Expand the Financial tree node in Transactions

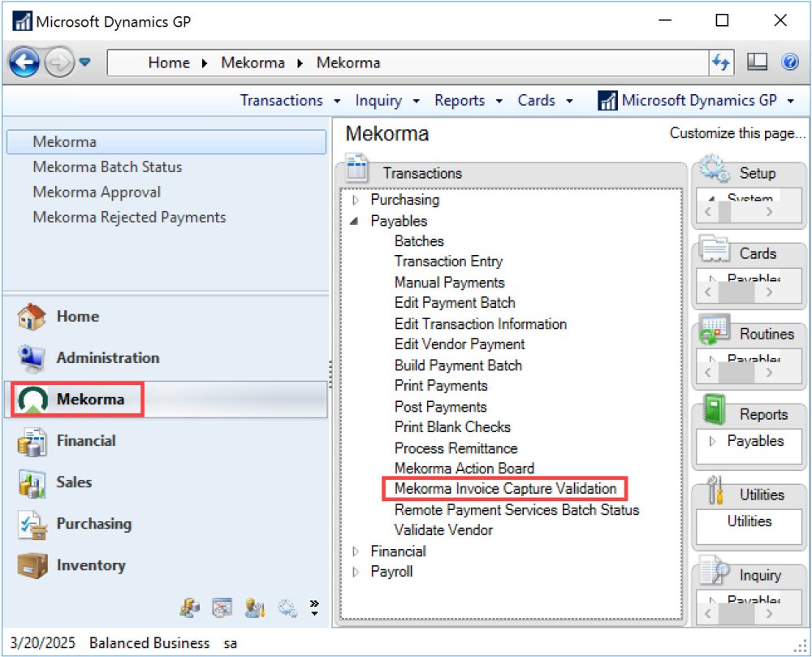(x=356, y=551)
